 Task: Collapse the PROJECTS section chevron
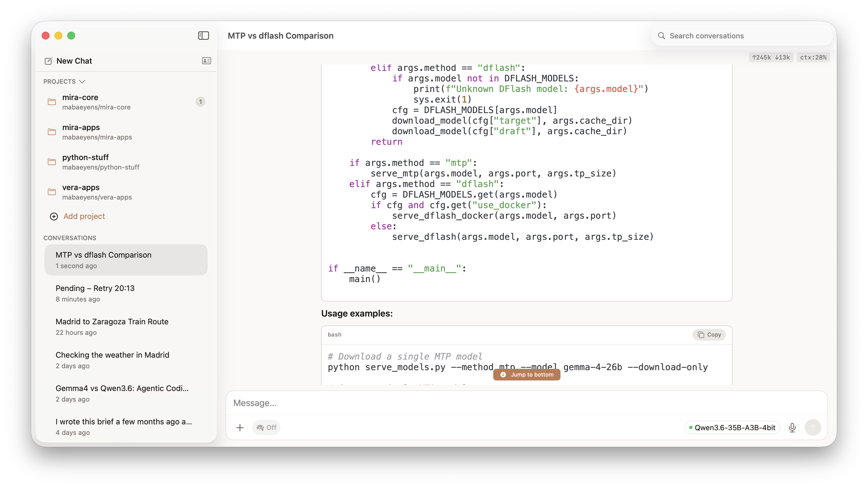click(82, 81)
